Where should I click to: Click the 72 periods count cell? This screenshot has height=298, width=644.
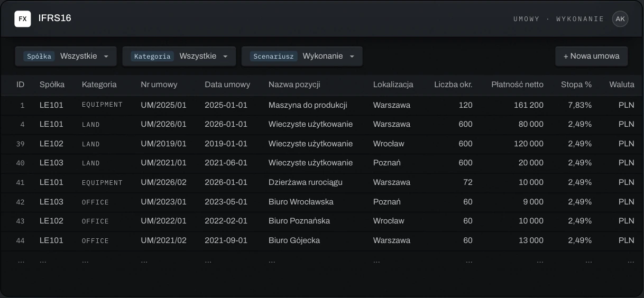click(467, 182)
